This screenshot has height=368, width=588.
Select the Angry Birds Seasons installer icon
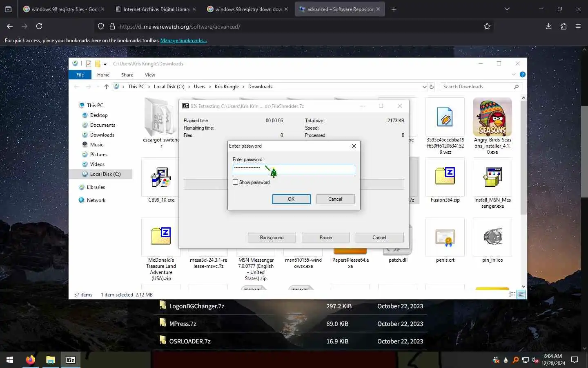click(492, 117)
